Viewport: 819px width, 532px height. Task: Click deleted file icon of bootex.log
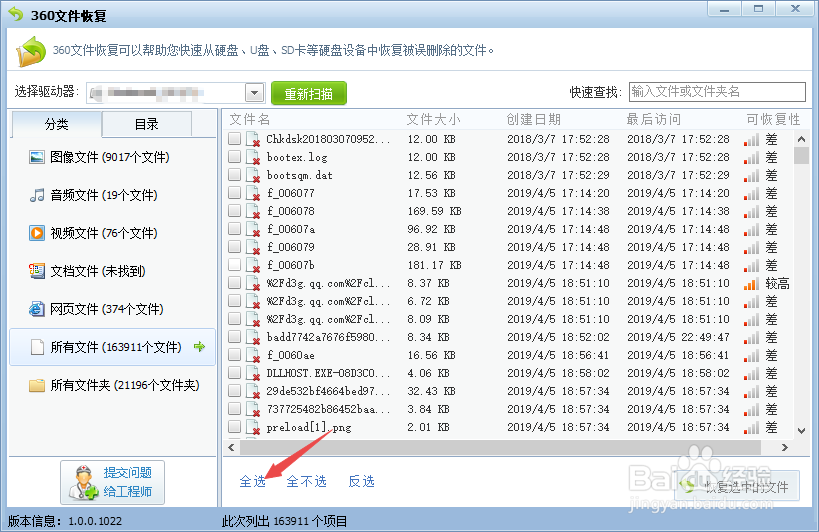click(253, 157)
